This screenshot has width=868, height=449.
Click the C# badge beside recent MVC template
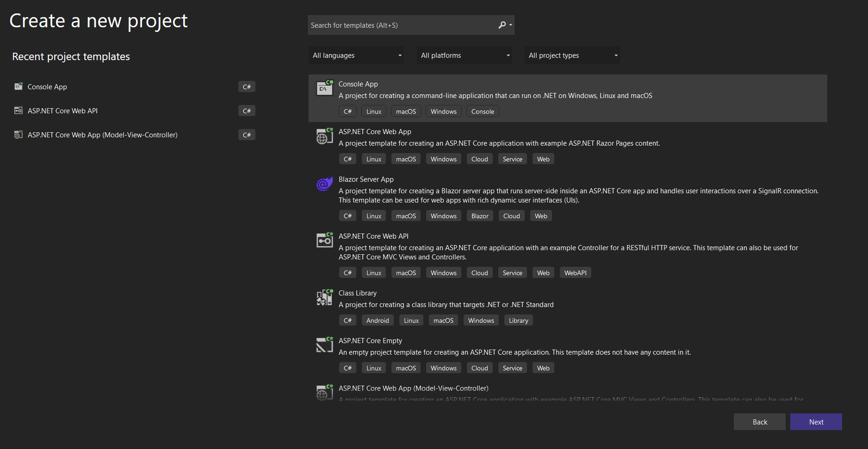point(247,135)
